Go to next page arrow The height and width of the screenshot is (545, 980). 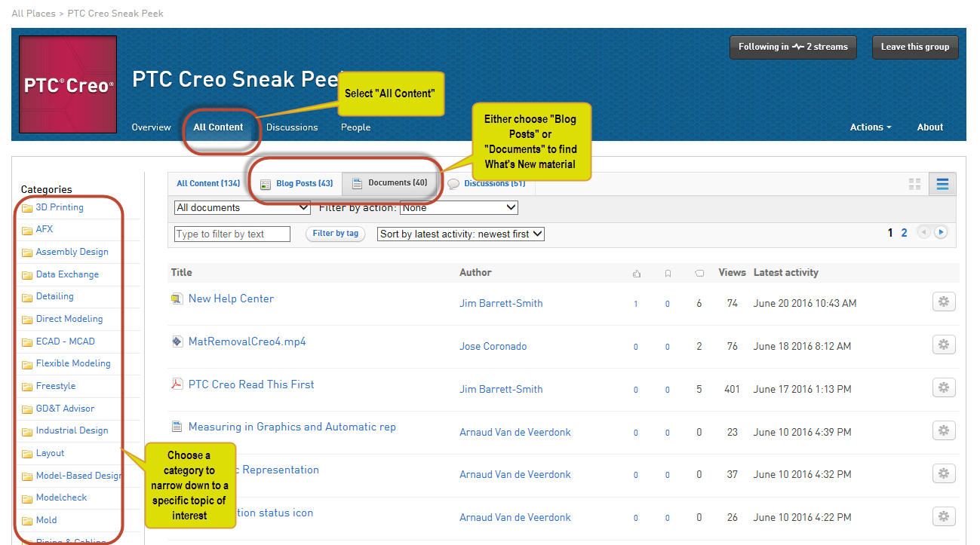pyautogui.click(x=940, y=232)
